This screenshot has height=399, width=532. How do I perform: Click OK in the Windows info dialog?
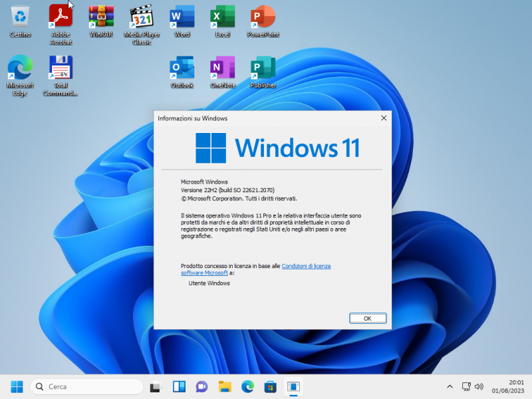pos(368,318)
